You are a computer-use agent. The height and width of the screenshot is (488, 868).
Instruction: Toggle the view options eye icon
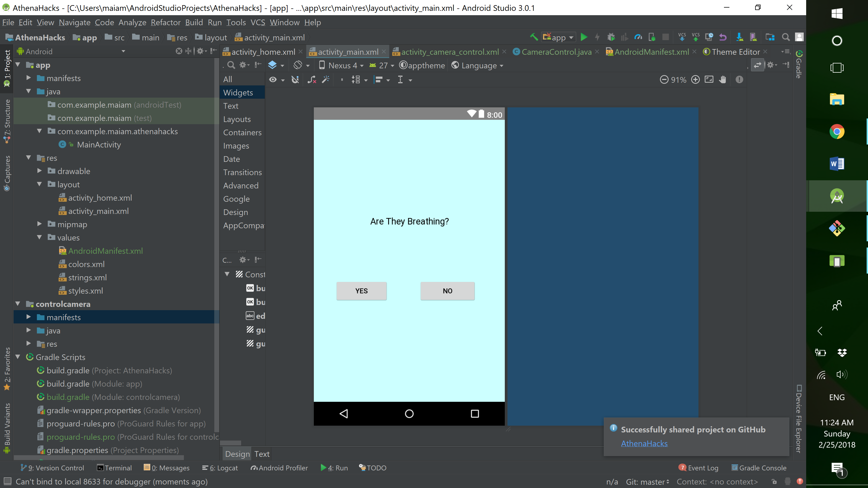tap(273, 80)
